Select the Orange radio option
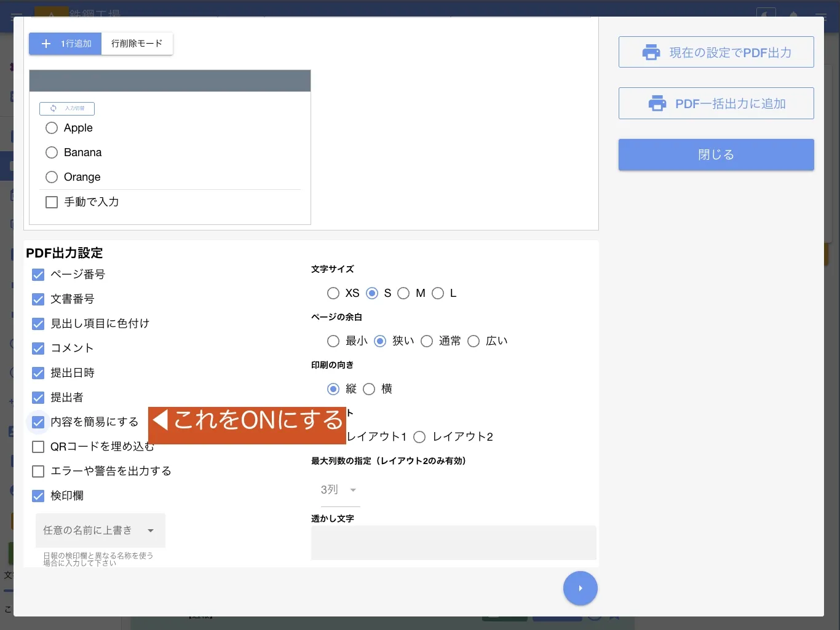Screen dimensions: 840x630 pyautogui.click(x=52, y=177)
